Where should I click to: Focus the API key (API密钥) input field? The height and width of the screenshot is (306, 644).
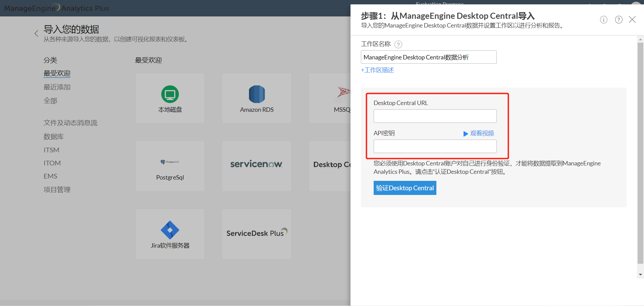click(x=435, y=146)
